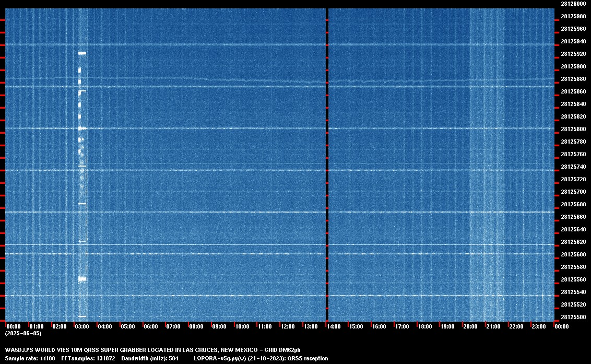Click the 20:00 time axis label
Image resolution: width=591 pixels, height=364 pixels.
pos(470,326)
